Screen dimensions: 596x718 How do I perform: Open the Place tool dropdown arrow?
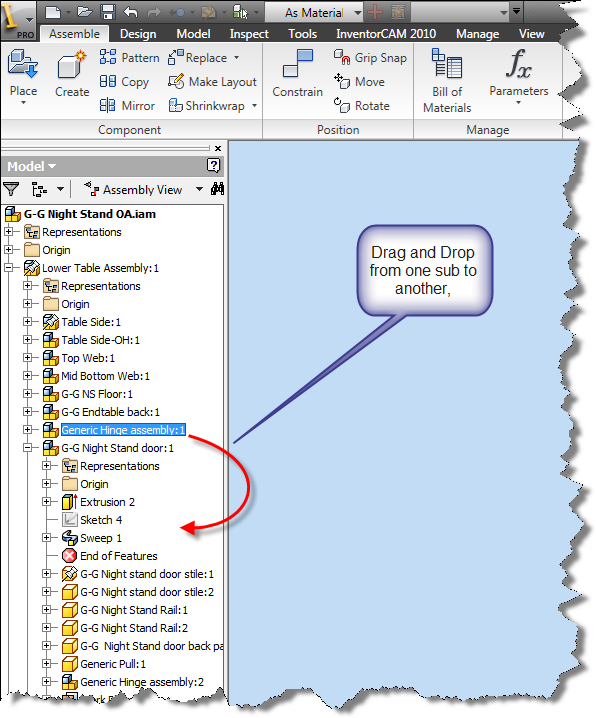click(23, 103)
